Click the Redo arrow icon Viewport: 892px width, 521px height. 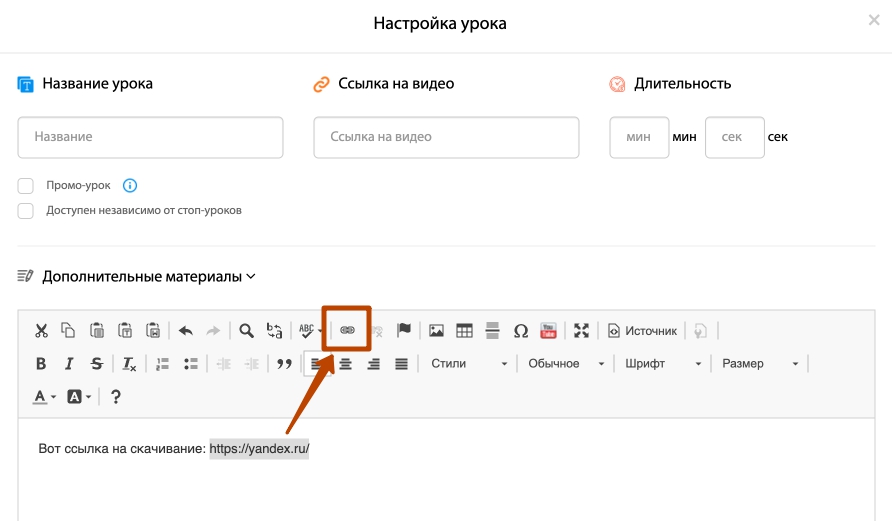point(213,330)
